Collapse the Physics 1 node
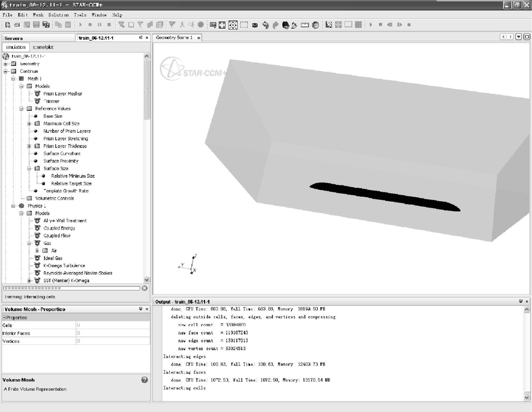Viewport: 532px width, 412px height. tap(13, 206)
